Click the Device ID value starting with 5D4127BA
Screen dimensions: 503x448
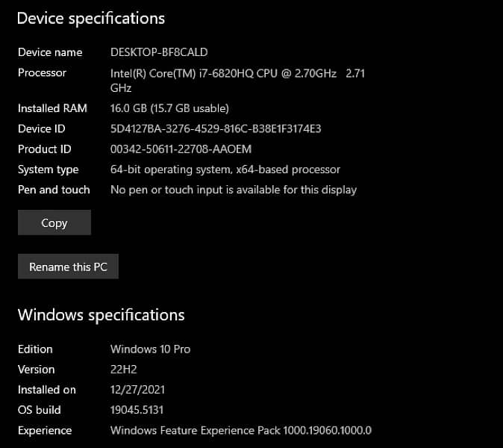click(216, 128)
